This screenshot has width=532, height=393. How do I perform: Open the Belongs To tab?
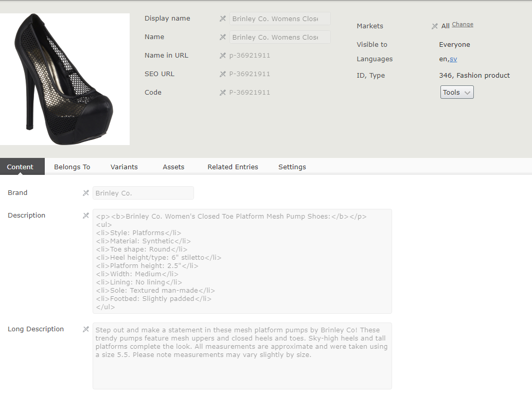click(72, 167)
